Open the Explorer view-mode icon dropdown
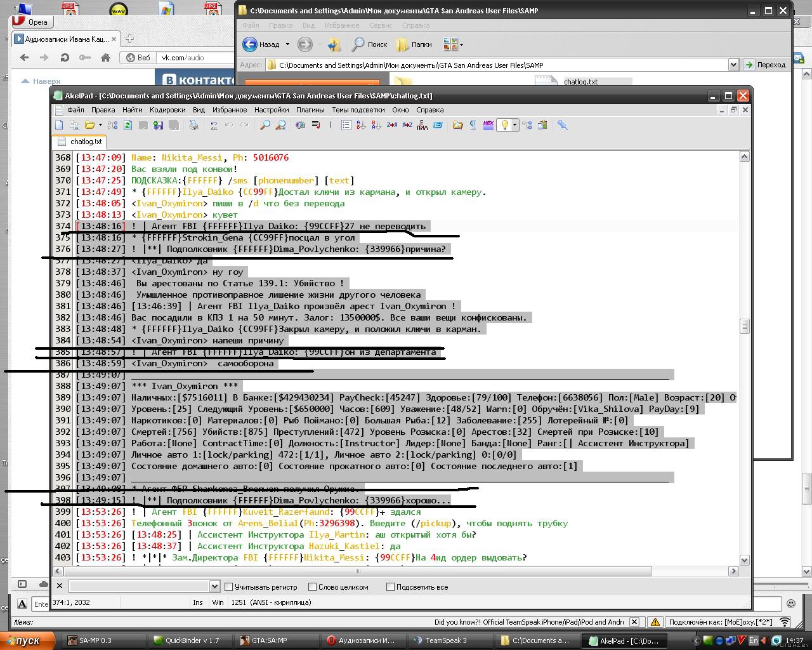812x650 pixels. [453, 44]
